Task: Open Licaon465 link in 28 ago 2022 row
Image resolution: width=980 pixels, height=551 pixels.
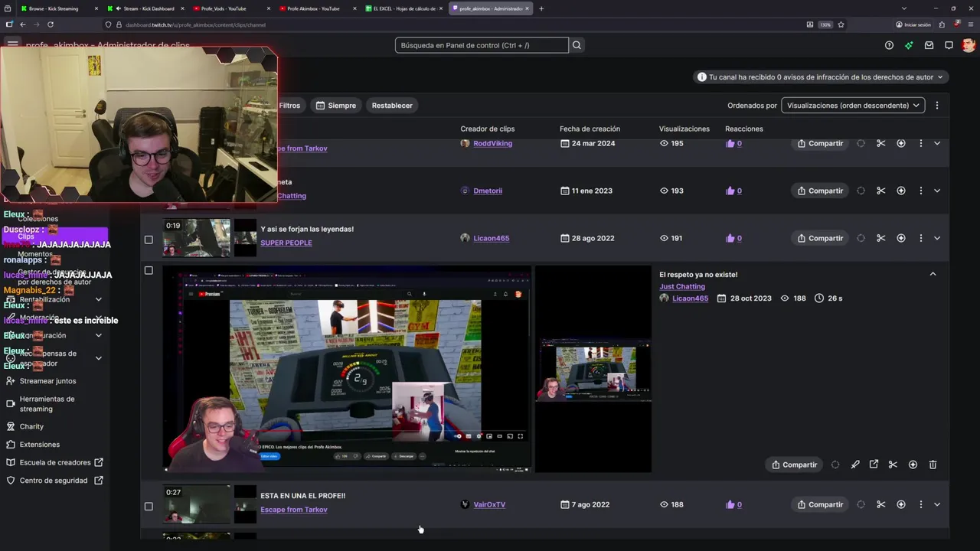Action: (x=491, y=238)
